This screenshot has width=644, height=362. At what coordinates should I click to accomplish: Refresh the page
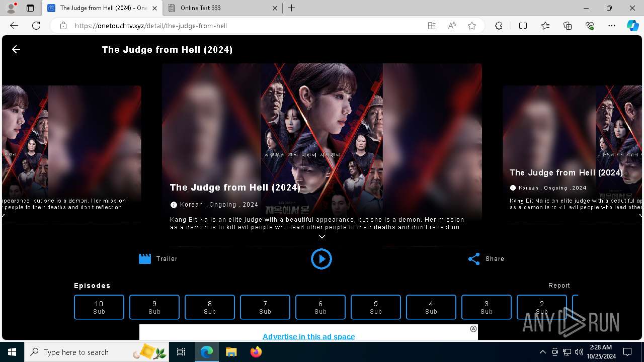36,26
